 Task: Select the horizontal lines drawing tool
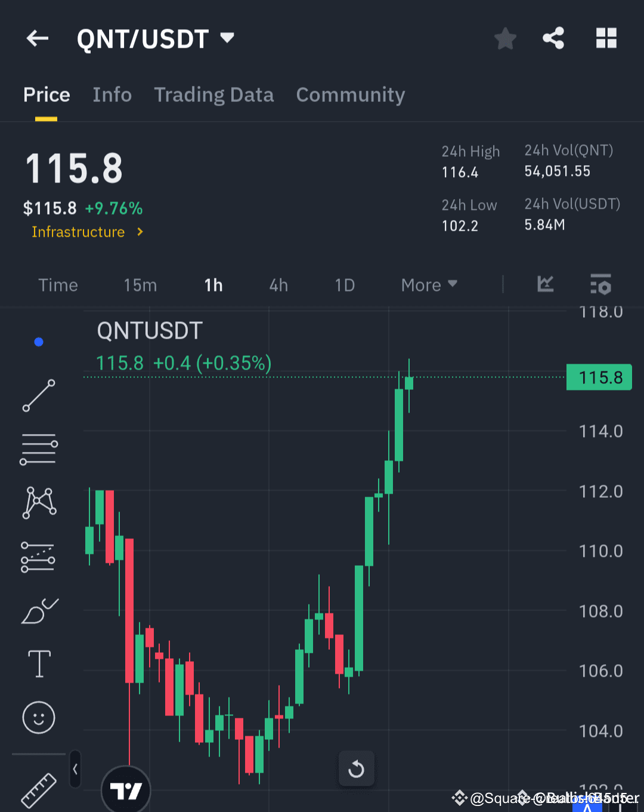38,449
